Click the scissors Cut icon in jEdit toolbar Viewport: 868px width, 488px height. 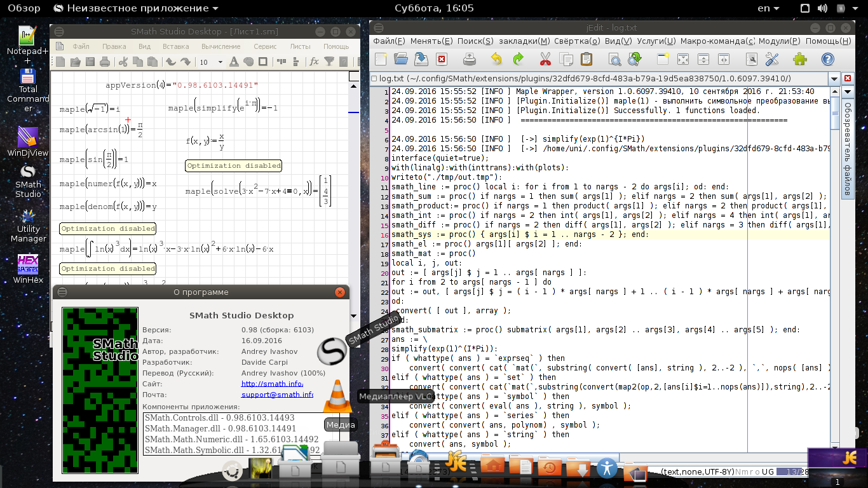pyautogui.click(x=545, y=59)
